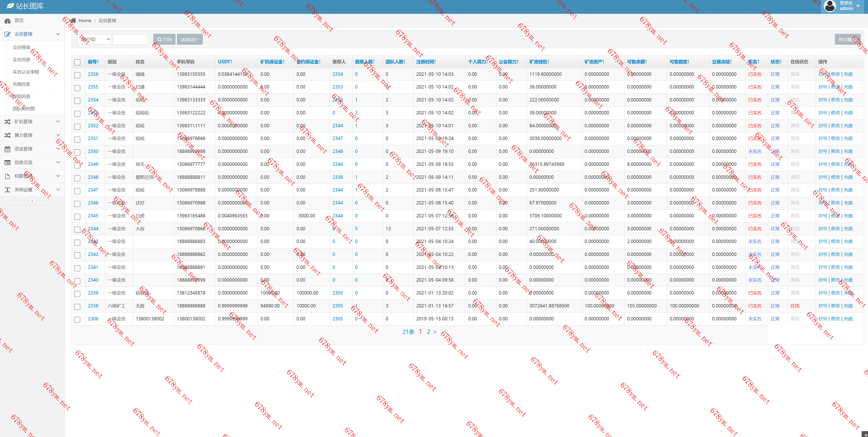Screen dimensions: 868x437
Task: Click the calendar icon for 资金管理
Action: coord(7,149)
